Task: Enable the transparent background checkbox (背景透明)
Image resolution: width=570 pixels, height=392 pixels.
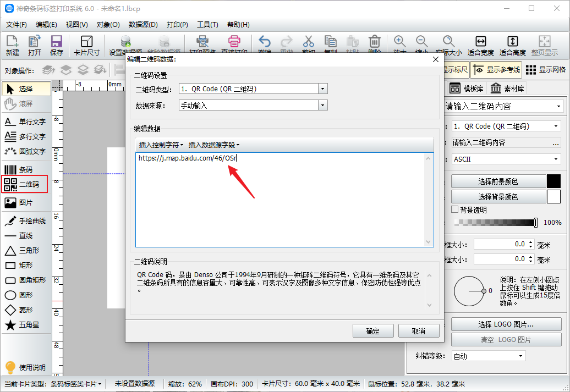Action: click(x=455, y=209)
